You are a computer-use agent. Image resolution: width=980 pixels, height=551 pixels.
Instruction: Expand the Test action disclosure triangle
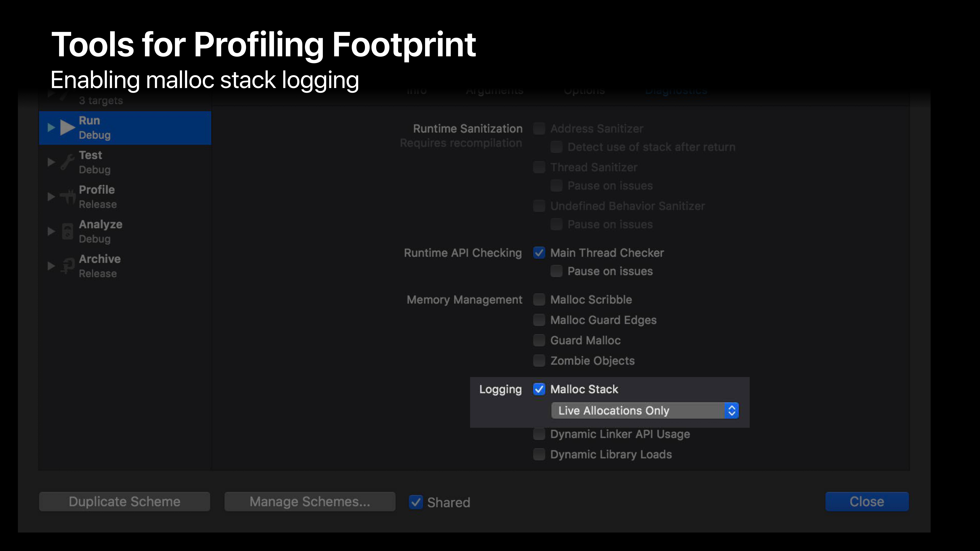pos(51,162)
